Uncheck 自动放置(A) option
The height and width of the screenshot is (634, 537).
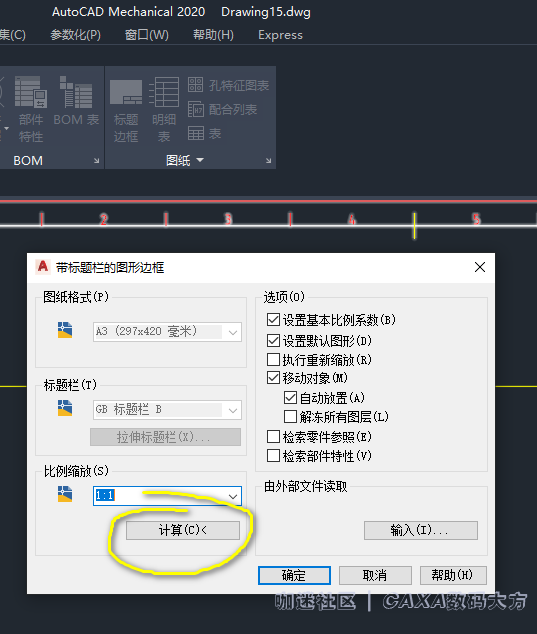click(x=290, y=397)
